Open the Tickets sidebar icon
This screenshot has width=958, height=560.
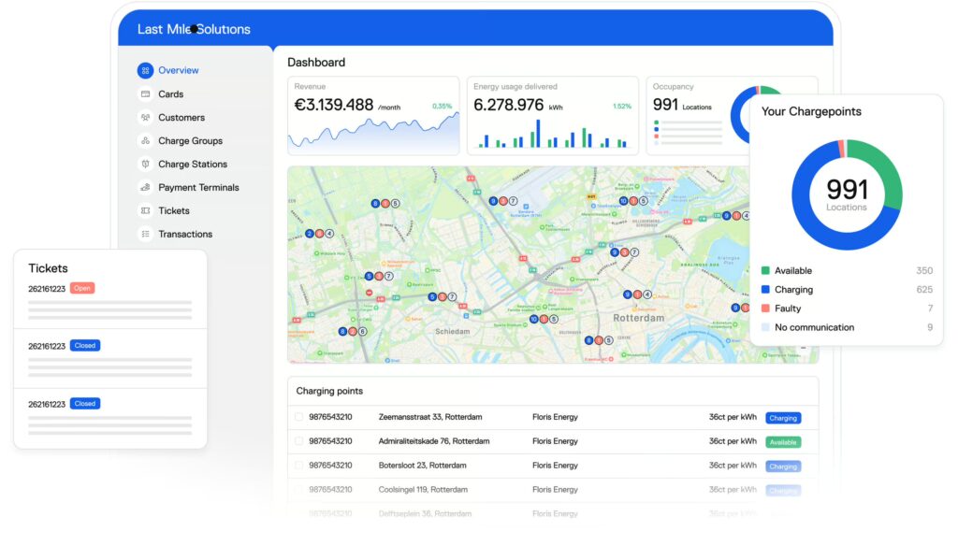pos(145,211)
